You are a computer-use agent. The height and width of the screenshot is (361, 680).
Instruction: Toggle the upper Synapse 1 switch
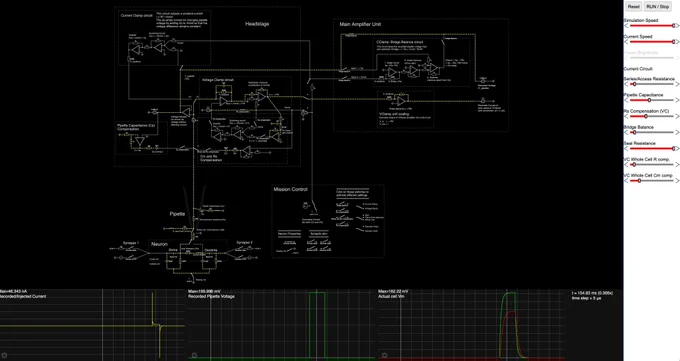coord(131,248)
